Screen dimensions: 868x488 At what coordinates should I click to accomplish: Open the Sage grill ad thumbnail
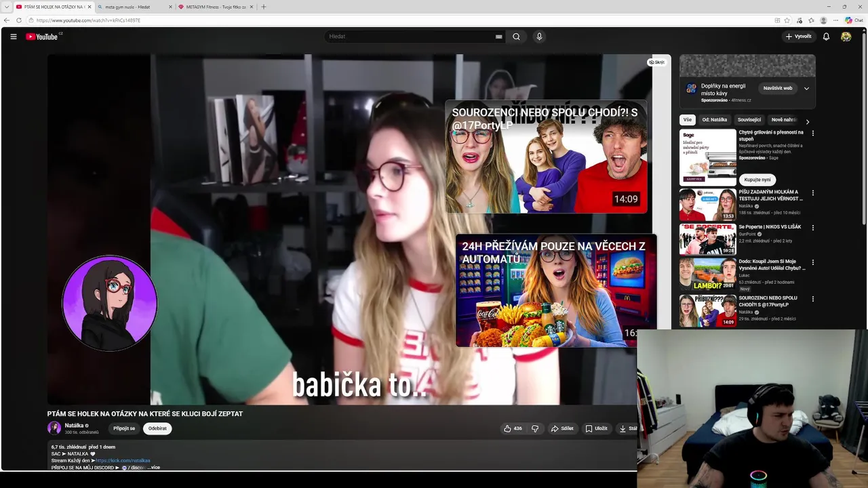[707, 157]
